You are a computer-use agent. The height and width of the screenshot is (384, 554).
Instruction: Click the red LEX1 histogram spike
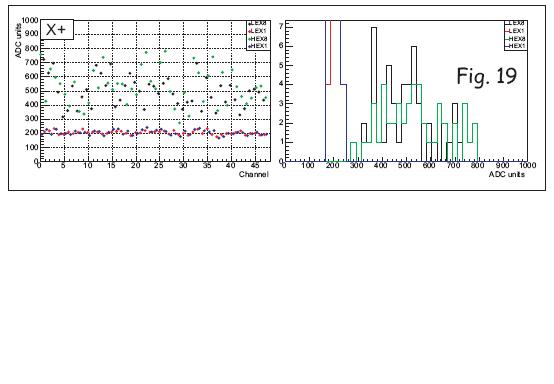point(330,53)
